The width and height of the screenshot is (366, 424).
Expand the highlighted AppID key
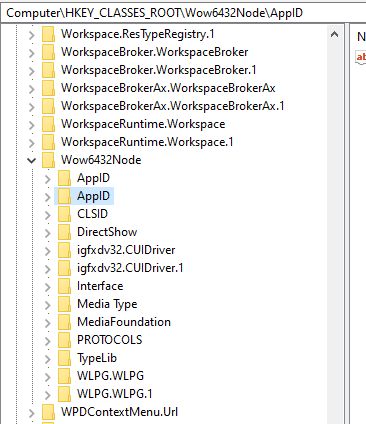48,196
